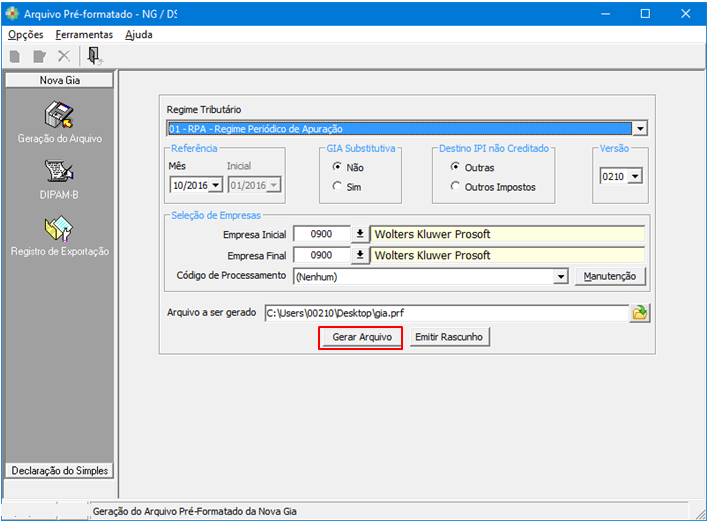The image size is (709, 522).
Task: Click the exit door toolbar icon
Action: tap(93, 56)
